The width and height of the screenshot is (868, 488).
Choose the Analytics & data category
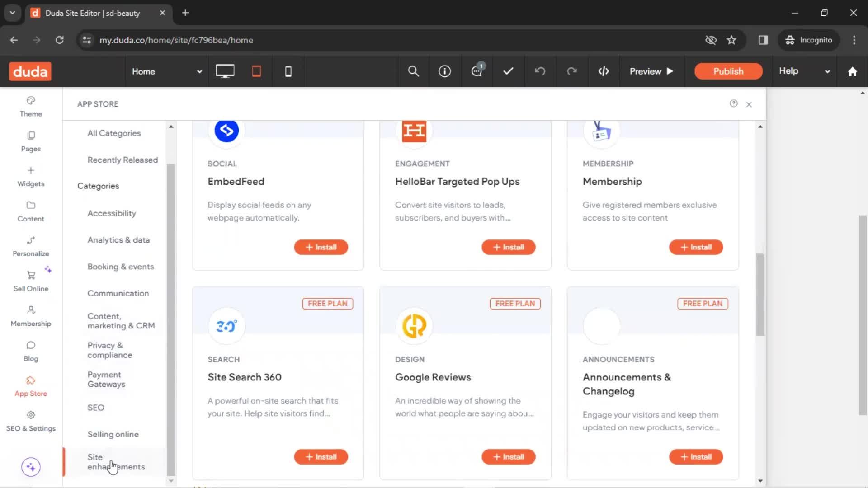tap(118, 240)
